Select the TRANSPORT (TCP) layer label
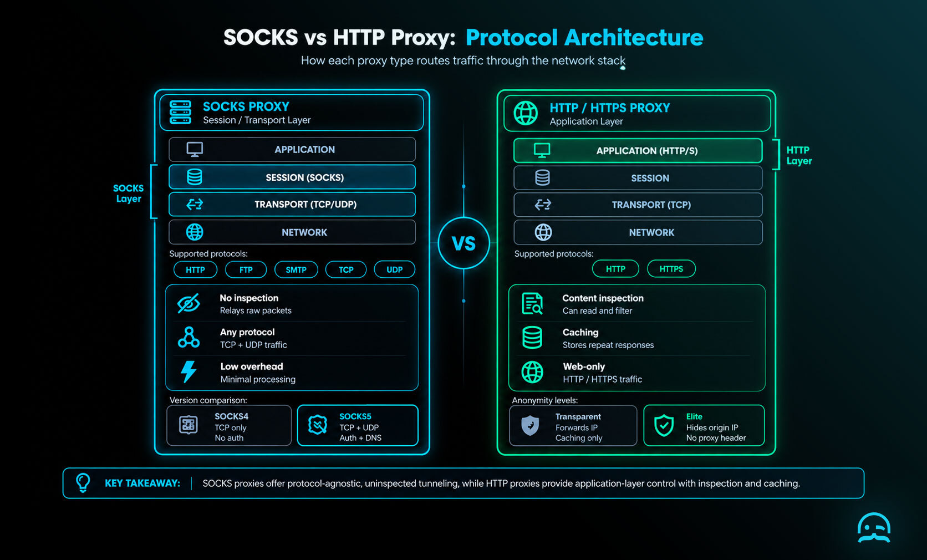Image resolution: width=927 pixels, height=560 pixels. pos(651,205)
